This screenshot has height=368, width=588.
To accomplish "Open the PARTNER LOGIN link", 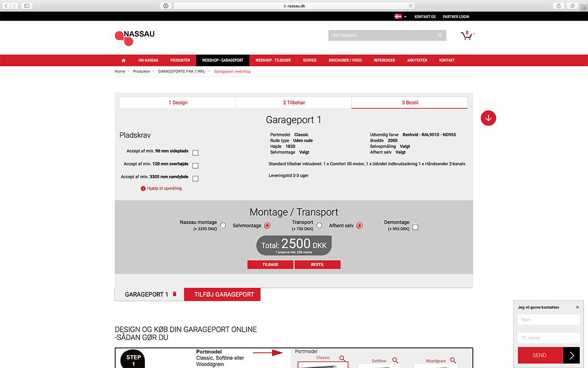I will [456, 17].
